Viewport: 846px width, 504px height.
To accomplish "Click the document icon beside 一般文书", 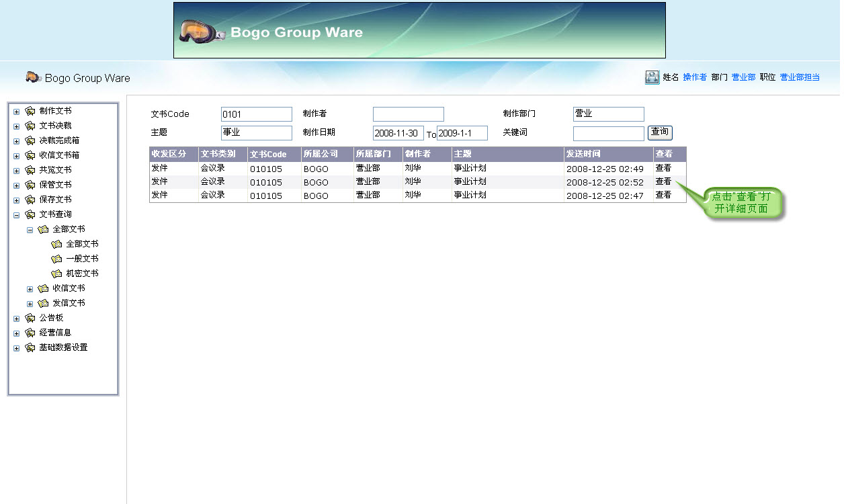I will coord(56,259).
